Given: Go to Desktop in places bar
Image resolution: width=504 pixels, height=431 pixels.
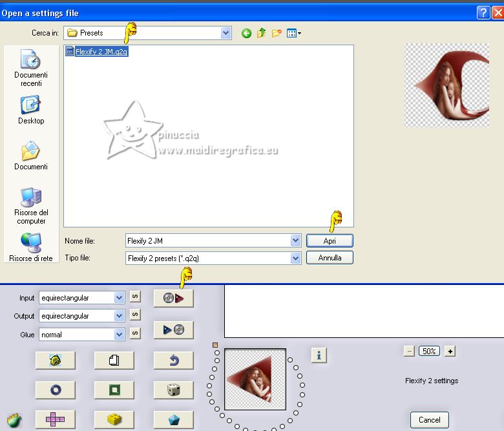Looking at the screenshot, I should pos(31,110).
